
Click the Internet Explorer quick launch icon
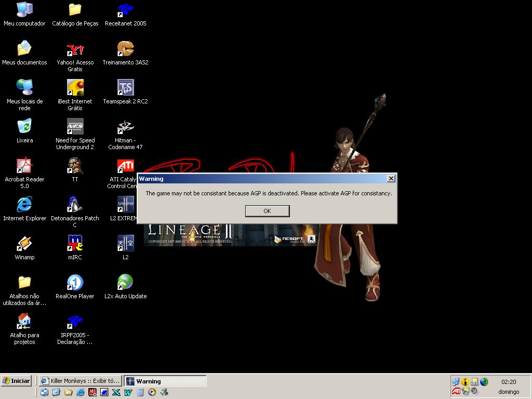tap(80, 392)
